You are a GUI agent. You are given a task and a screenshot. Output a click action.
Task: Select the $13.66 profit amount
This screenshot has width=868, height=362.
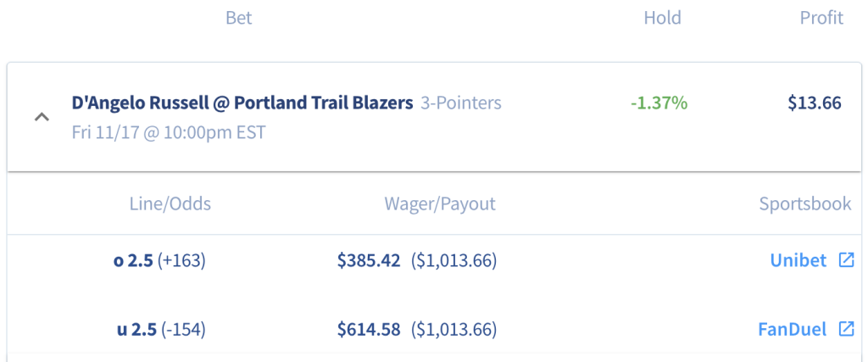click(x=815, y=103)
